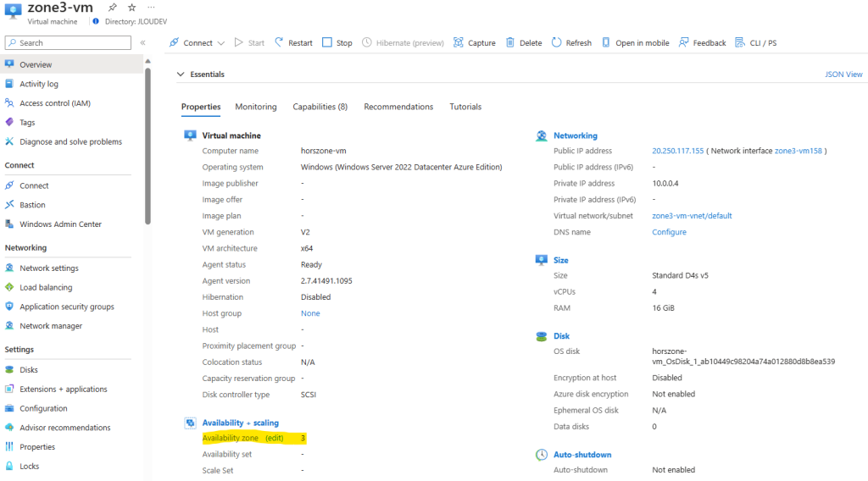Click edit next to Availability zone
868x481 pixels.
point(274,438)
